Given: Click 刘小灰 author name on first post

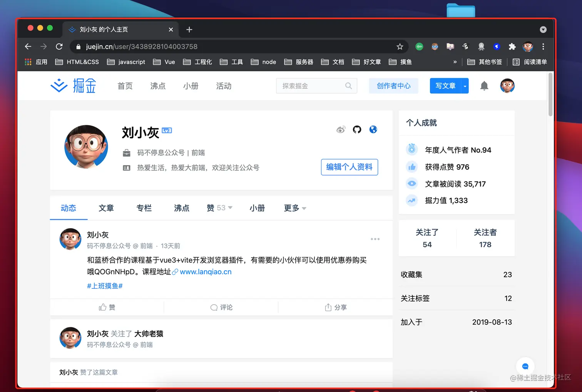Looking at the screenshot, I should [98, 235].
